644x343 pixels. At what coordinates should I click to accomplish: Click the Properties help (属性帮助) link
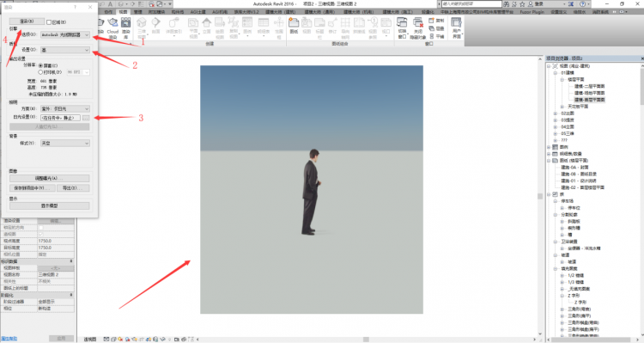point(9,339)
